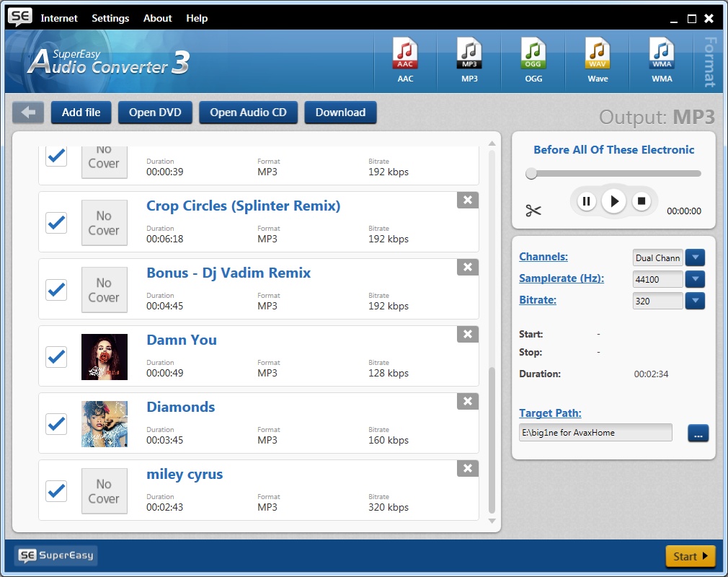Select the OGG format icon
This screenshot has height=577, width=728.
click(533, 58)
